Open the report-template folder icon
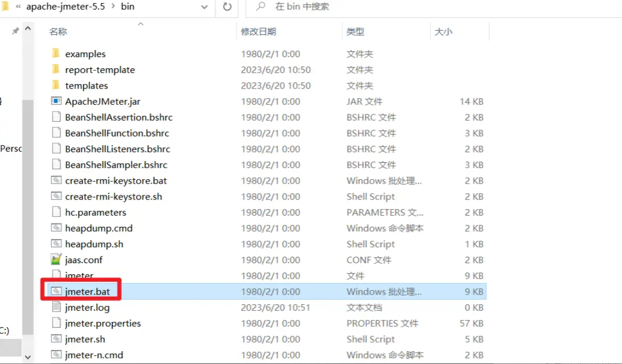The width and height of the screenshot is (622, 364). [56, 69]
